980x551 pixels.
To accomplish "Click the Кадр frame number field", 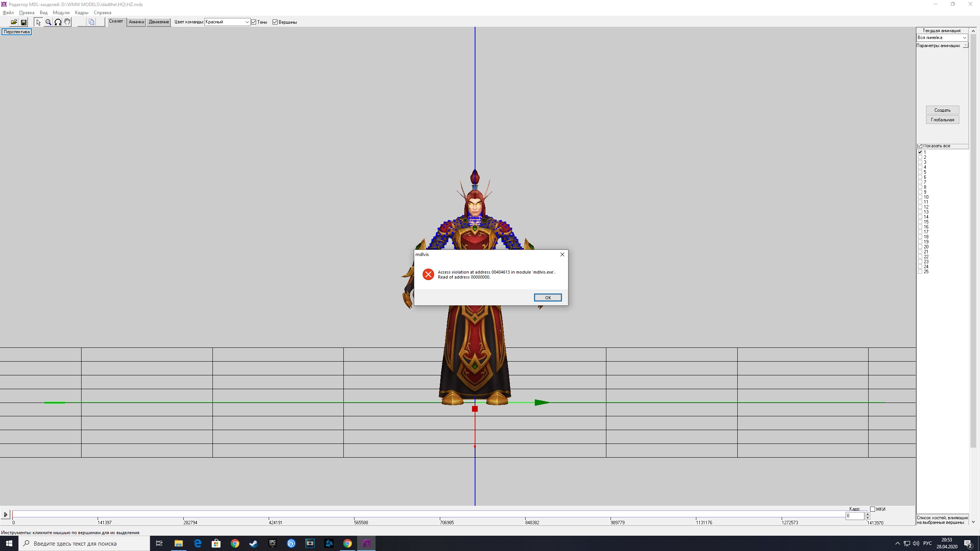I will [854, 516].
